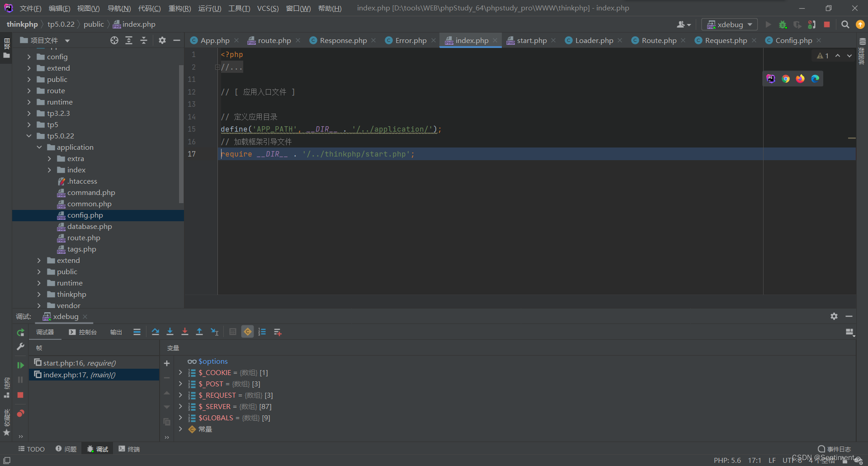Open the 运行(U) menu
Image resolution: width=868 pixels, height=466 pixels.
pos(210,9)
